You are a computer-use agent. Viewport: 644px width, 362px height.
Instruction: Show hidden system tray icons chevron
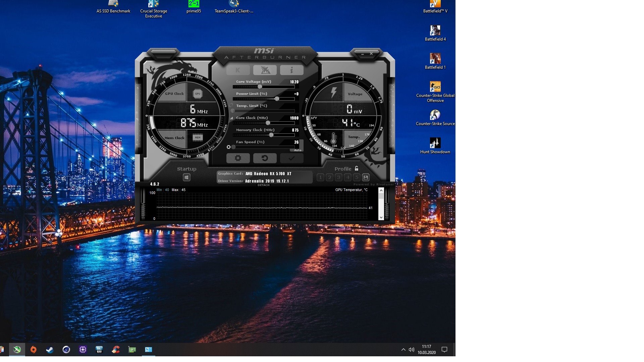point(403,350)
